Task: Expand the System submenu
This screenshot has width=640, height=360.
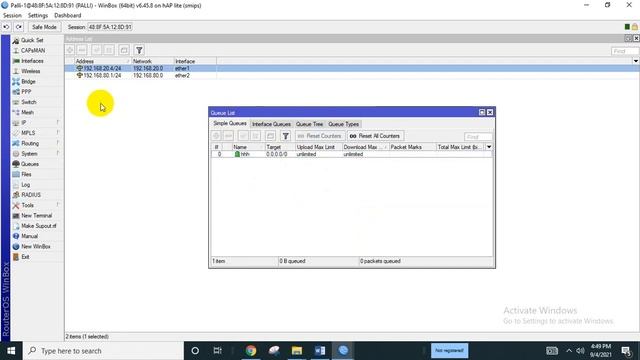Action: (x=29, y=153)
